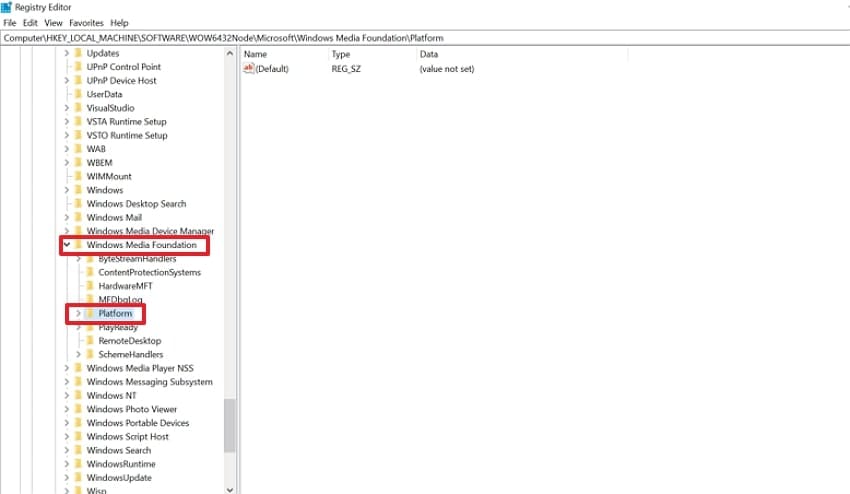Expand the Windows Search key
Screen dimensions: 850x494
67,450
